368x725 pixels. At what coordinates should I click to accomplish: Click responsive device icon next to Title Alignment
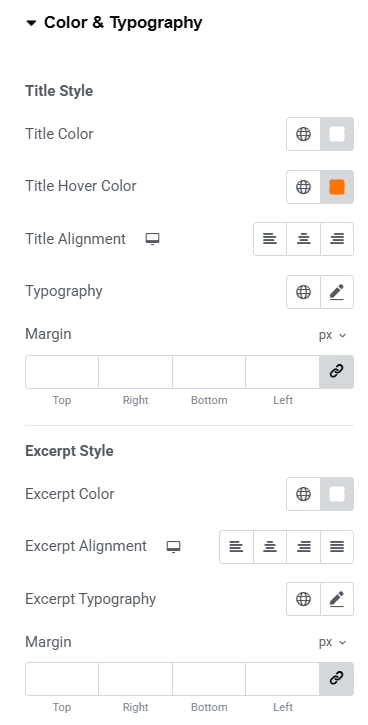pyautogui.click(x=153, y=239)
